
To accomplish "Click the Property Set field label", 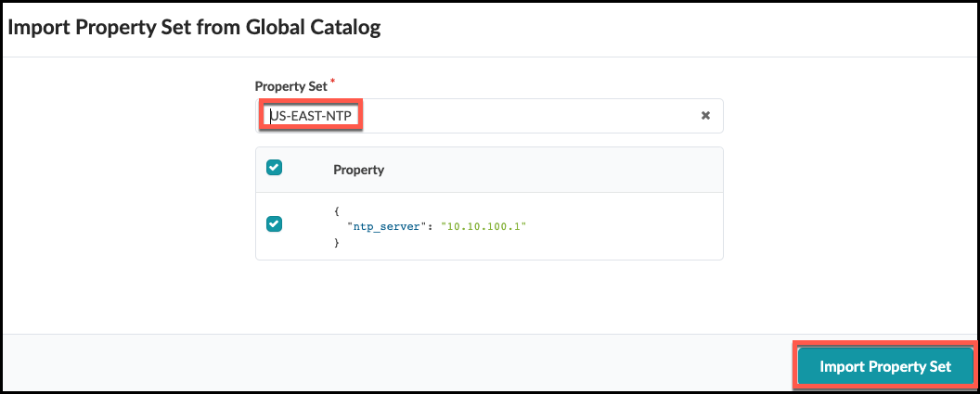I will click(290, 86).
